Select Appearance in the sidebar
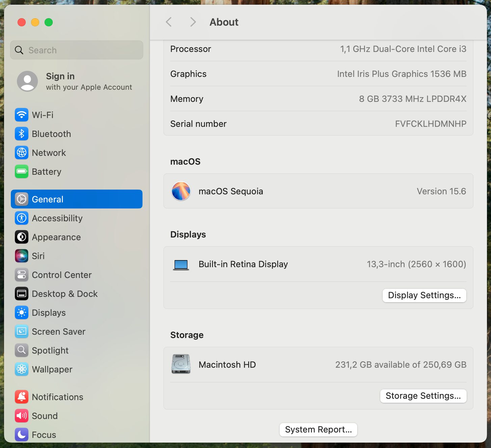This screenshot has height=448, width=491. [56, 237]
